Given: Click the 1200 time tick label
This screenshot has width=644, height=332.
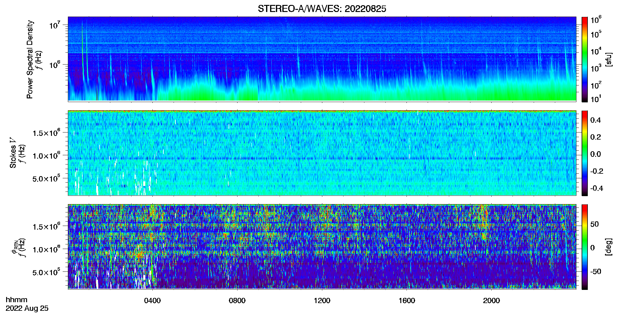Looking at the screenshot, I should (x=322, y=301).
